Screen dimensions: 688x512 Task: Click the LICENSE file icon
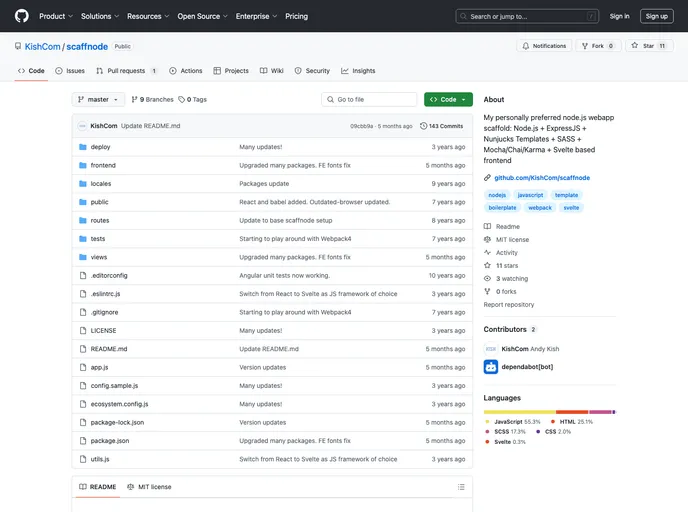[82, 331]
